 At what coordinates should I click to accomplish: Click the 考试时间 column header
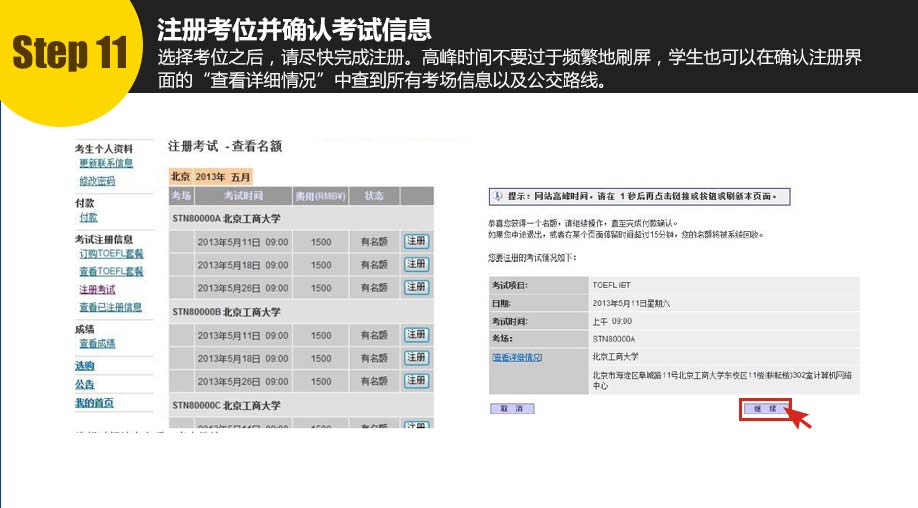pos(243,195)
